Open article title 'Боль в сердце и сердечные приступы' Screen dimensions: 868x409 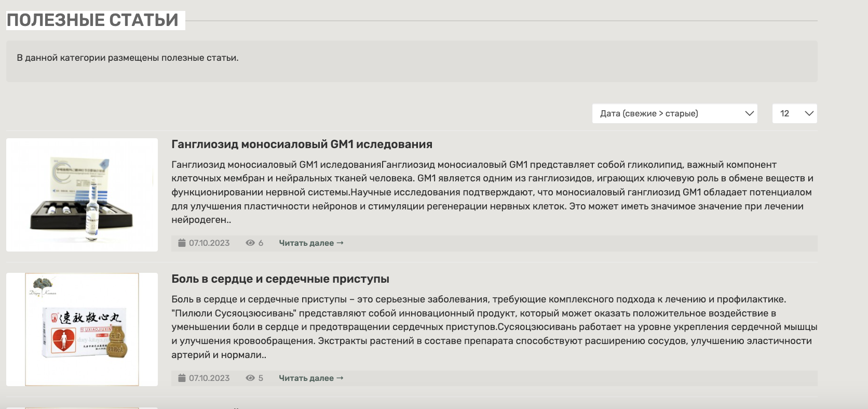coord(280,279)
